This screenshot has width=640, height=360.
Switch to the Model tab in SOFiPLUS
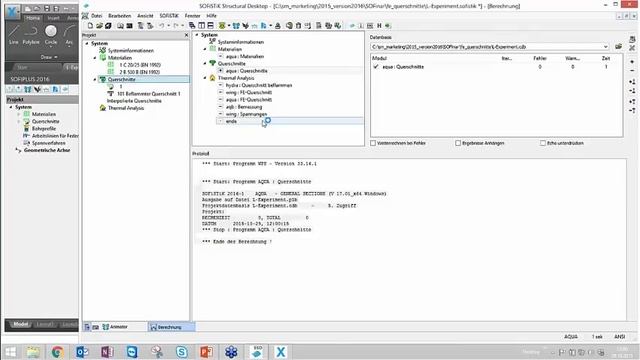click(x=20, y=324)
